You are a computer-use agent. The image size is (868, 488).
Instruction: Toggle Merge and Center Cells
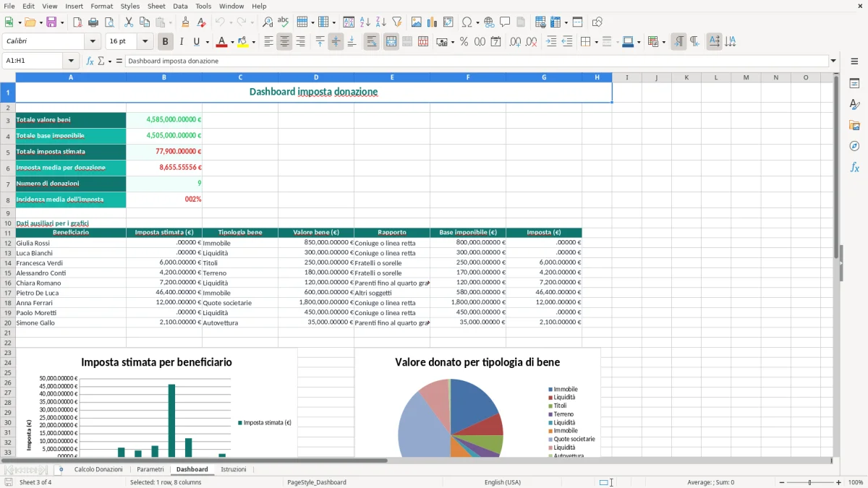391,42
